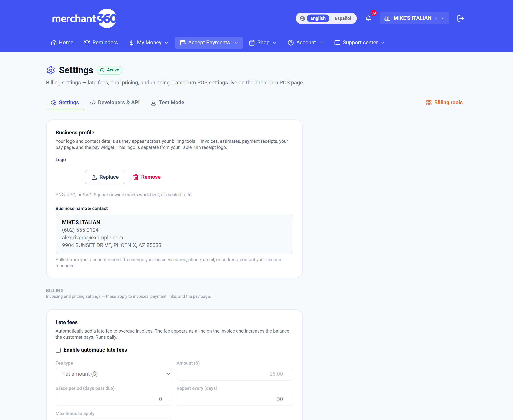Click the upload icon in Replace button

coord(94,177)
